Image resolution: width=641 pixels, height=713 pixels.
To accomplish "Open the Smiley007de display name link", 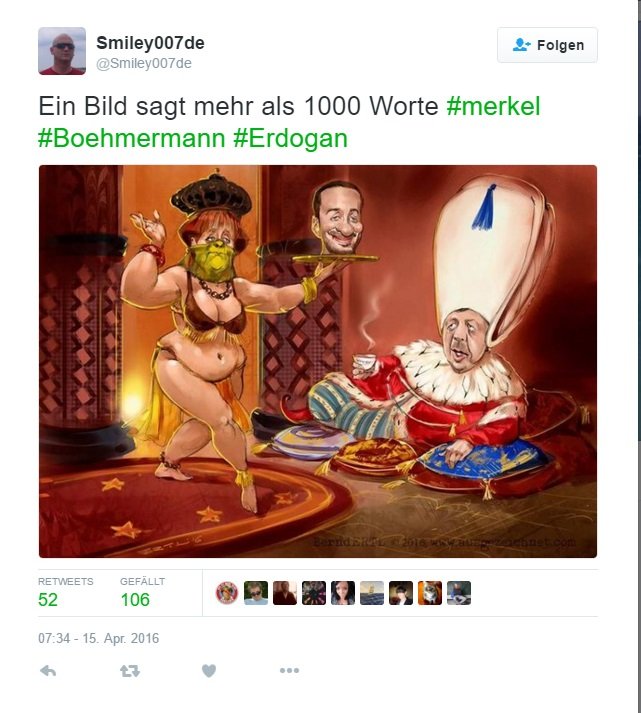I will click(x=150, y=43).
